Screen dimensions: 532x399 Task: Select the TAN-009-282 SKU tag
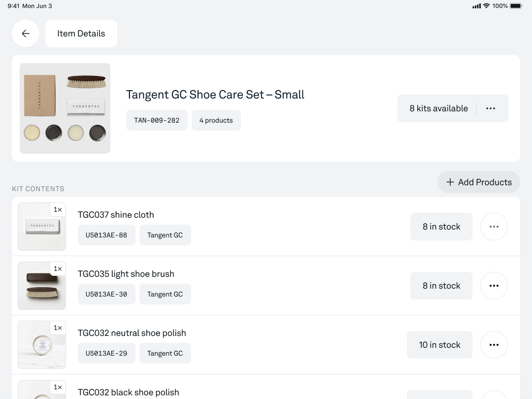pos(157,120)
